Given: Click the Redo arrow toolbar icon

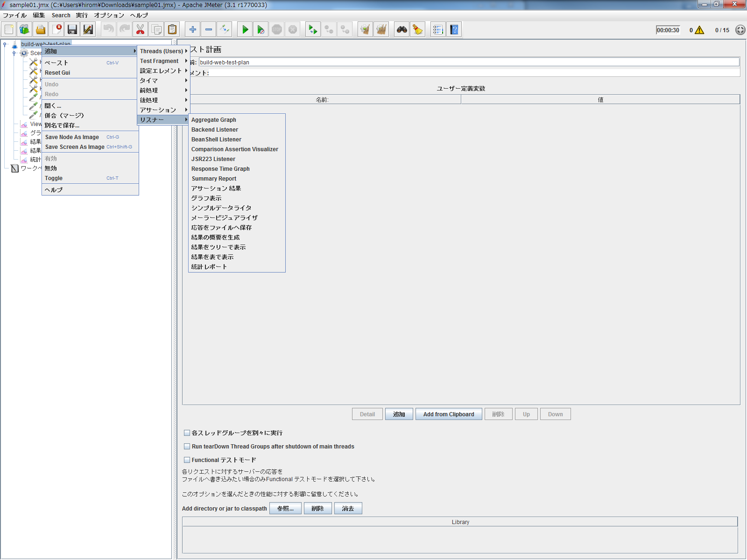Looking at the screenshot, I should 125,29.
